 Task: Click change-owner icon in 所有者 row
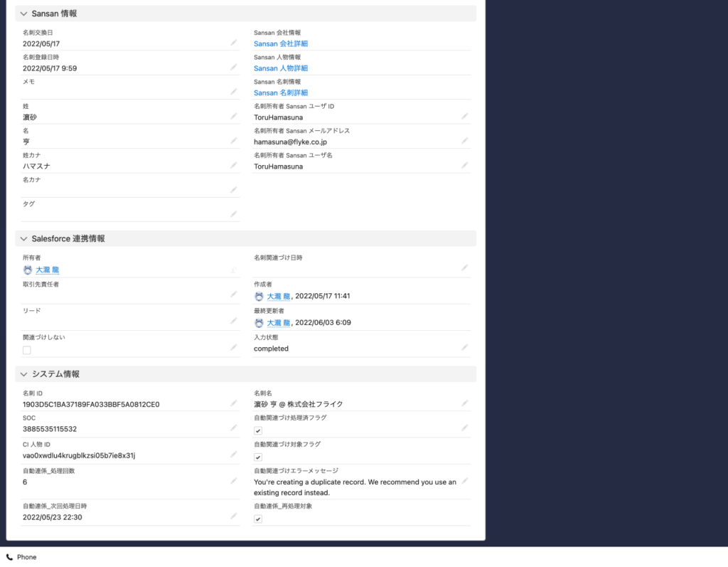pos(233,270)
